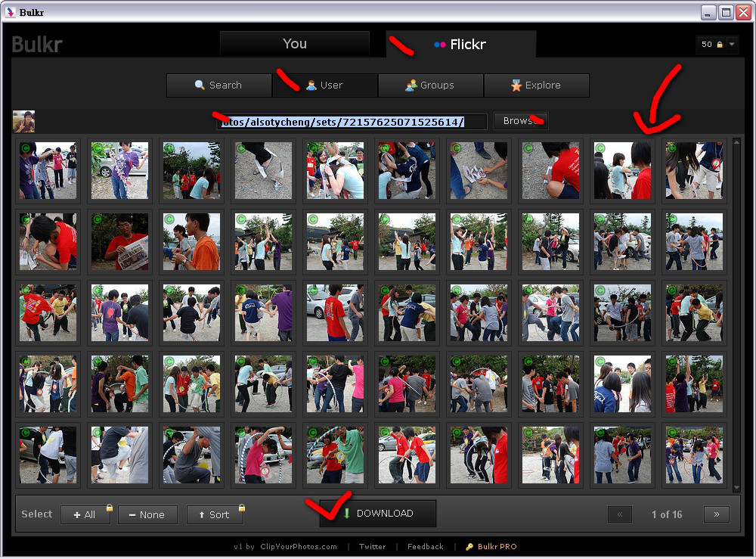Select the last thumbnail in the bottom row

coord(694,455)
